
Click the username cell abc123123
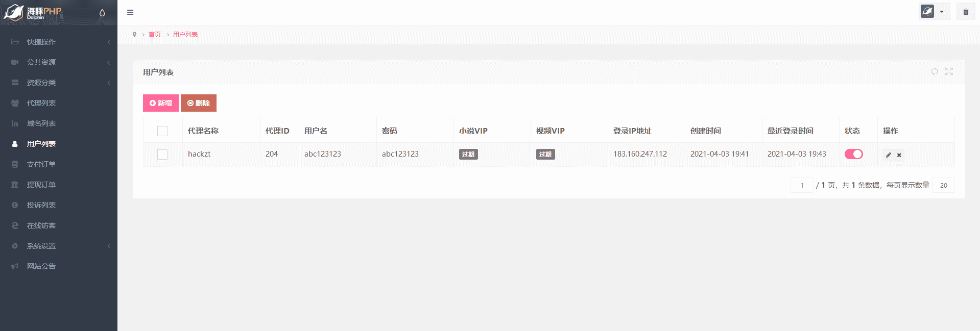coord(323,154)
